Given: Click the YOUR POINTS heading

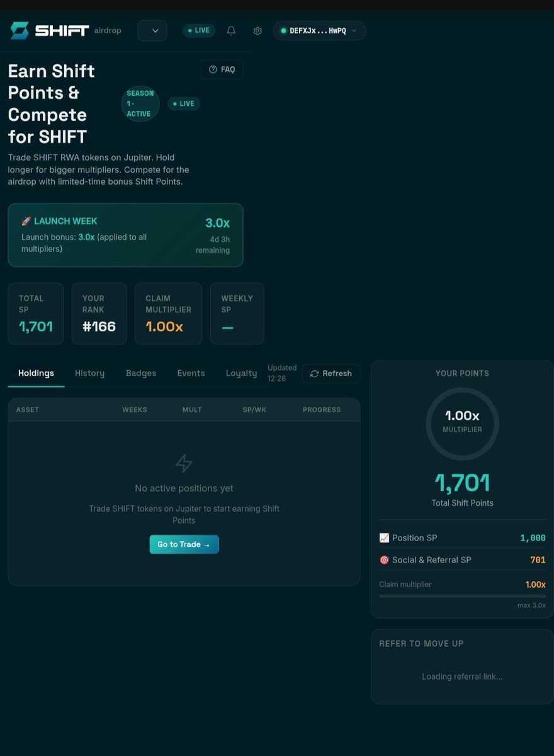Looking at the screenshot, I should click(x=462, y=374).
